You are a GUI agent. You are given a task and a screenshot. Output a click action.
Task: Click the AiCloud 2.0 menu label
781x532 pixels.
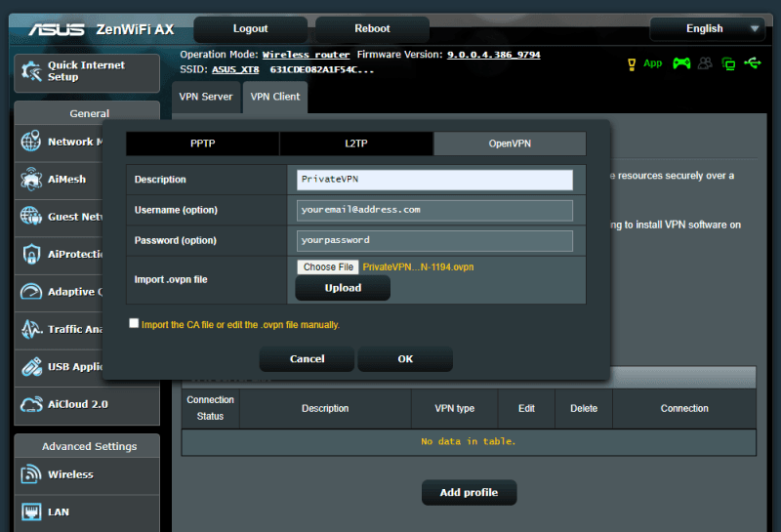tap(78, 404)
